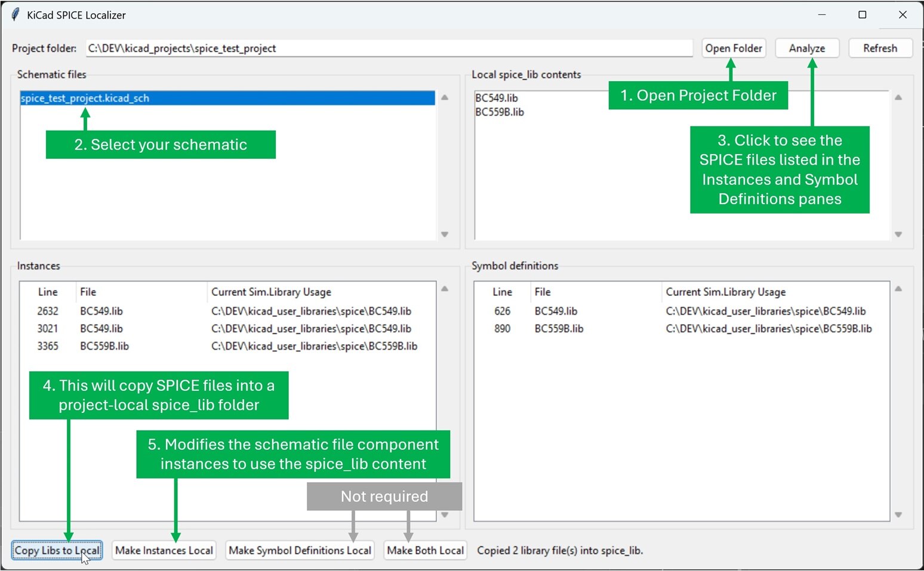This screenshot has height=571, width=924.
Task: Click the BC549.lib file cell beside line 626
Action: click(556, 311)
